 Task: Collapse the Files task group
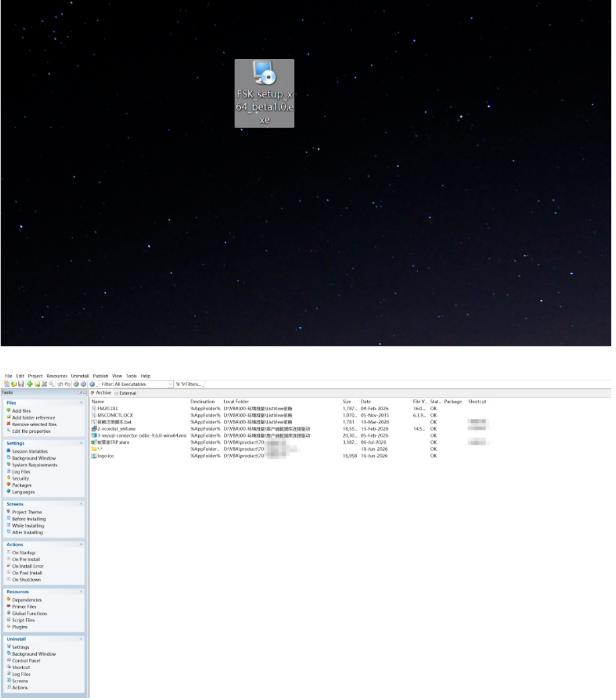coord(81,403)
